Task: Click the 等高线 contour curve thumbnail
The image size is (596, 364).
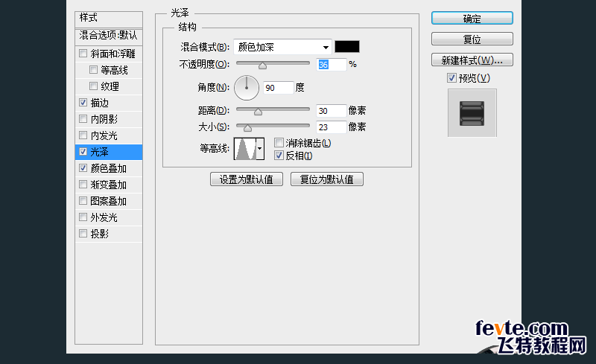Action: point(245,149)
